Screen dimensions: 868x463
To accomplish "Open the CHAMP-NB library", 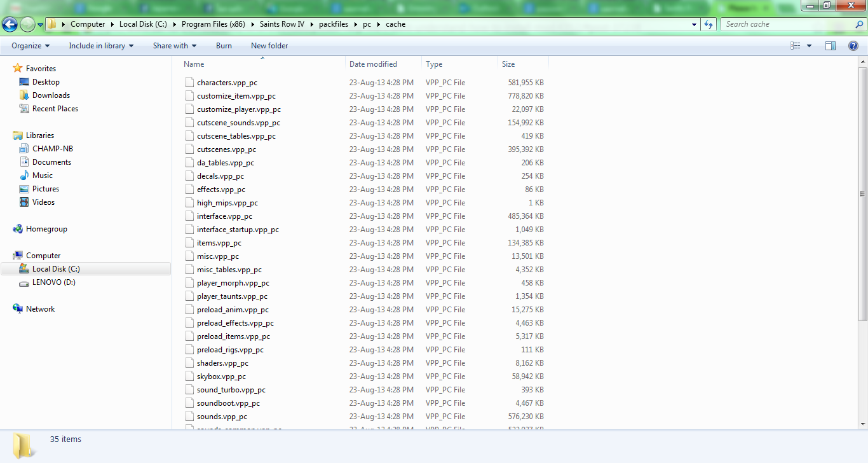I will (x=53, y=149).
